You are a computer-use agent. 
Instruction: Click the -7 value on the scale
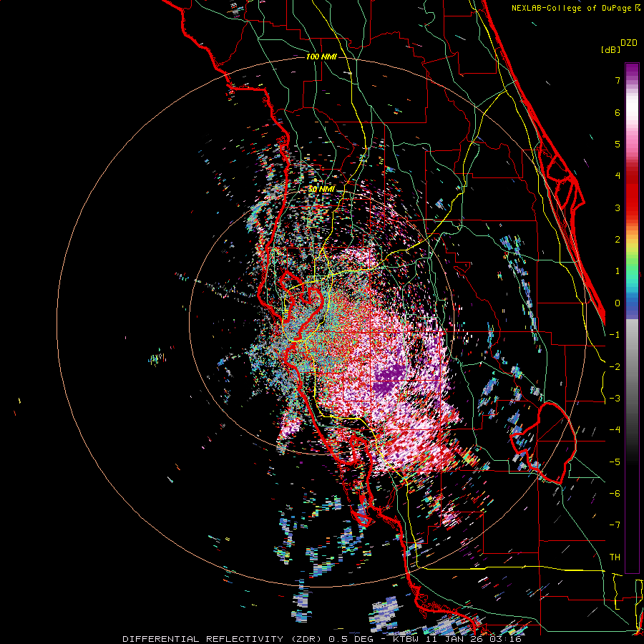point(615,525)
